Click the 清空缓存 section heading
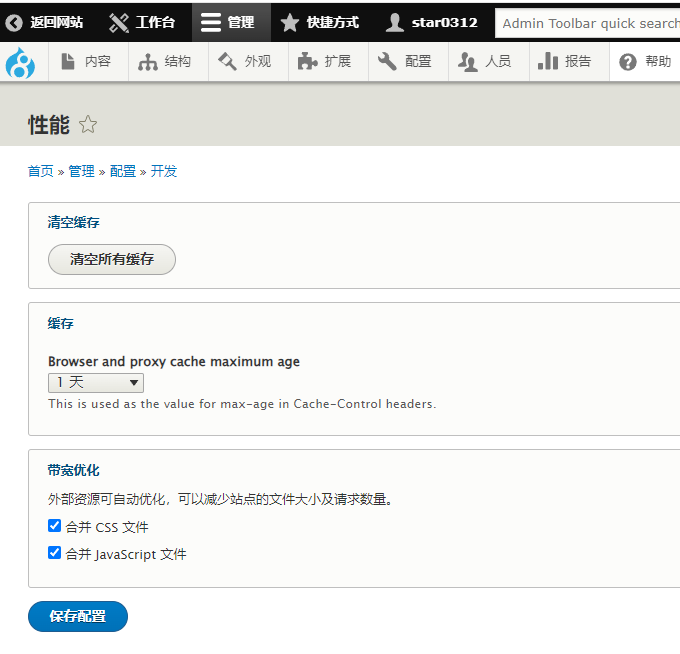Viewport: 680px width, 654px height. (x=74, y=222)
